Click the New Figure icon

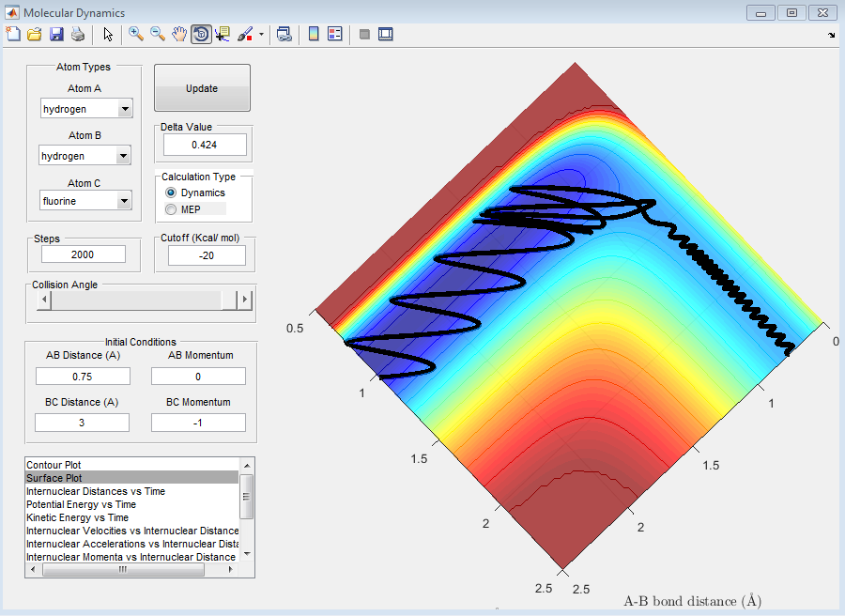point(13,35)
